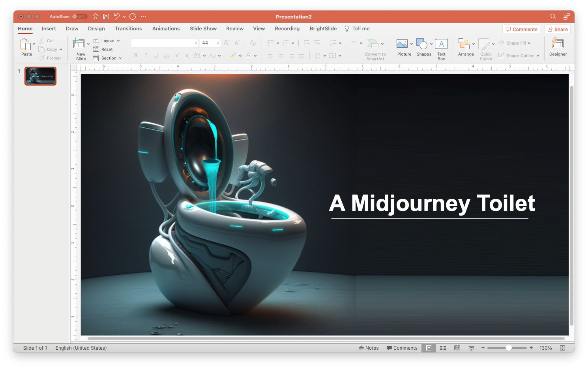Open the BrightSlide tab

point(323,28)
